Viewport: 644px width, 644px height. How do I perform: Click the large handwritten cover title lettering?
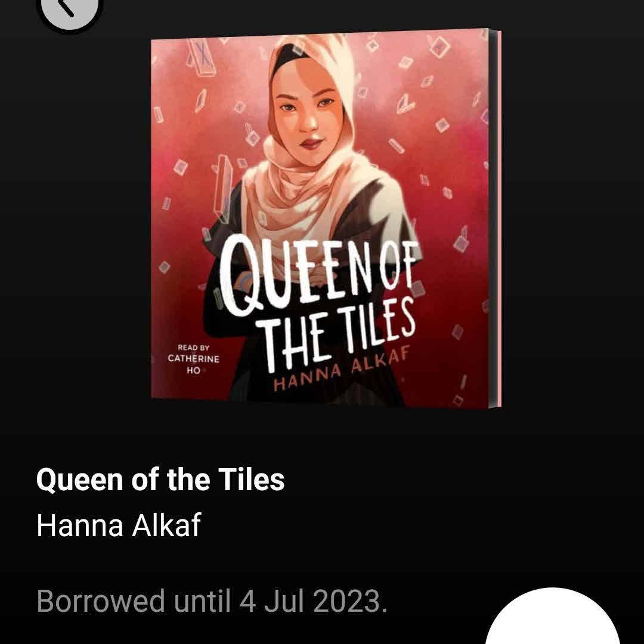[x=318, y=302]
